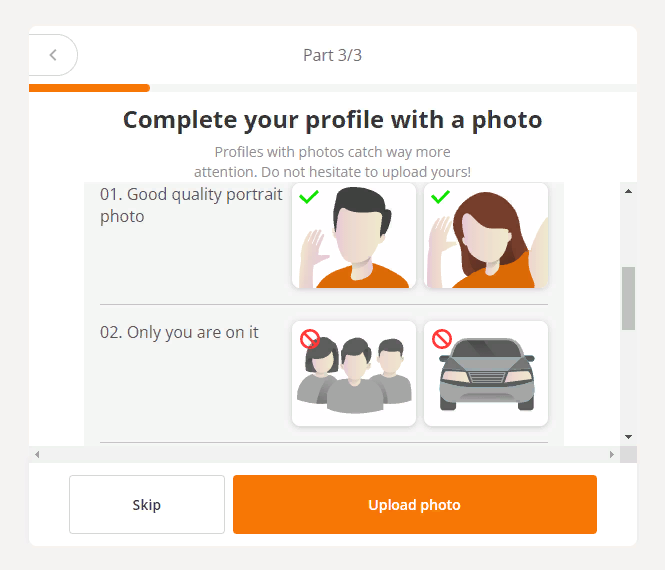Click the vertical scrollbar down arrow
The height and width of the screenshot is (570, 665).
tap(628, 437)
